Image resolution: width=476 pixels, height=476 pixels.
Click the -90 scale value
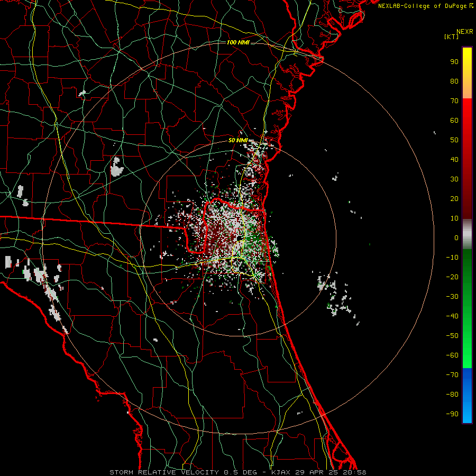click(452, 414)
